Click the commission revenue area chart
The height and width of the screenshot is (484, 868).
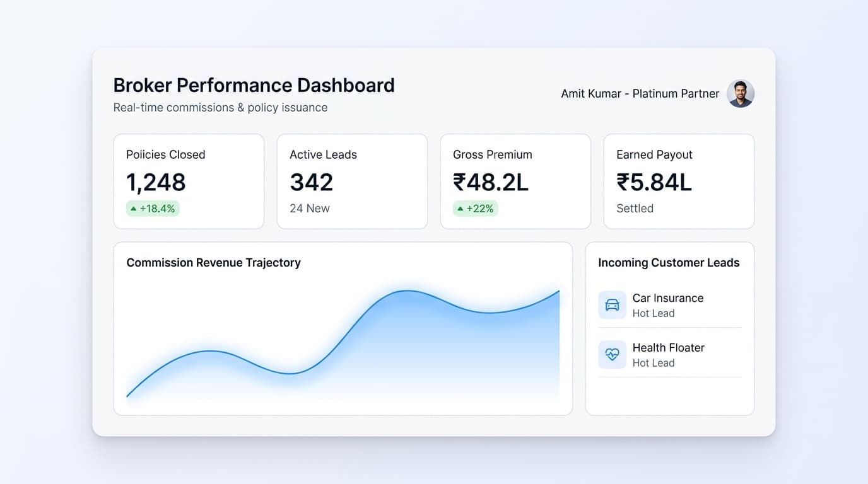pos(343,344)
